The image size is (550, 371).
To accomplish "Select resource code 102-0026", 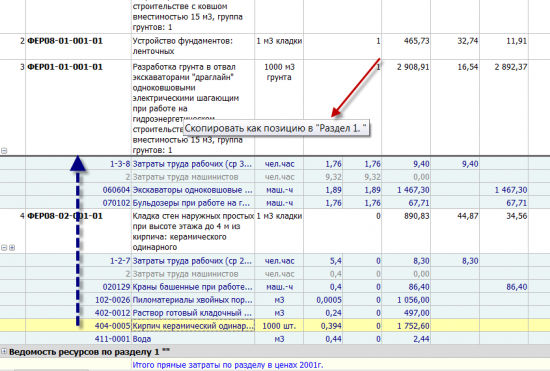I will click(113, 300).
